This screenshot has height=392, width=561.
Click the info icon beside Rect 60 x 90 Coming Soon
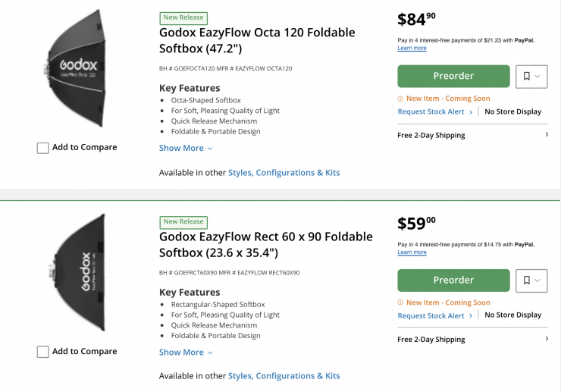(400, 303)
